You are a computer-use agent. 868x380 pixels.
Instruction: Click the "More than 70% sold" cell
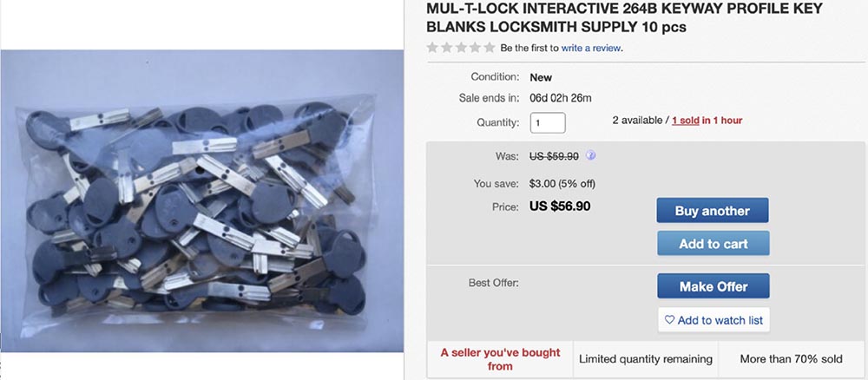point(789,359)
